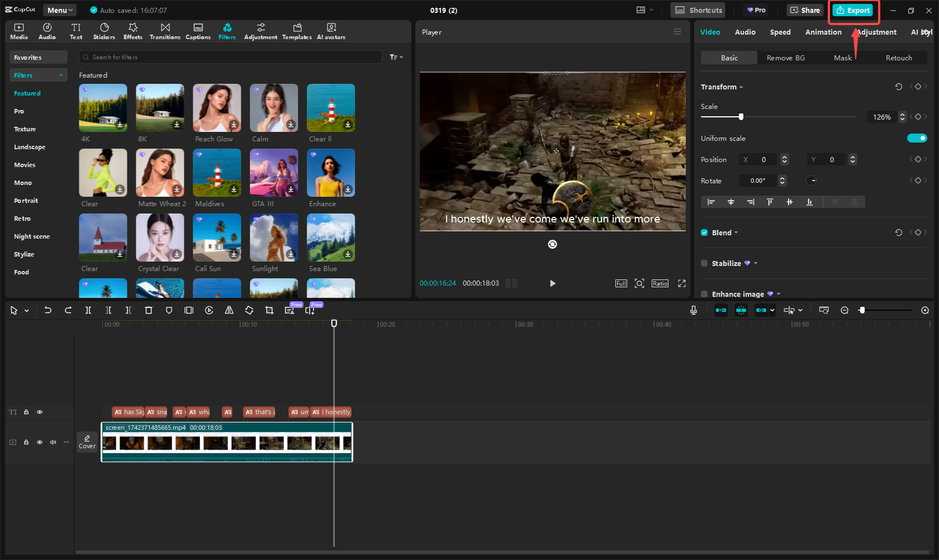
Task: Select the Sea Blue filter thumbnail
Action: tap(330, 237)
